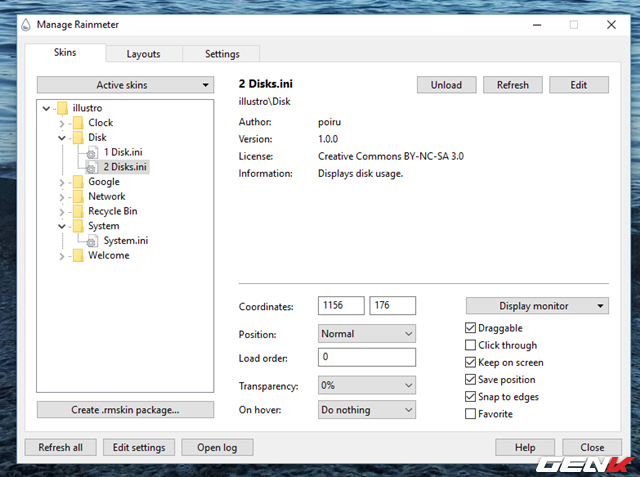Toggle the Keep on screen checkbox
Image resolution: width=640 pixels, height=477 pixels.
coord(470,362)
